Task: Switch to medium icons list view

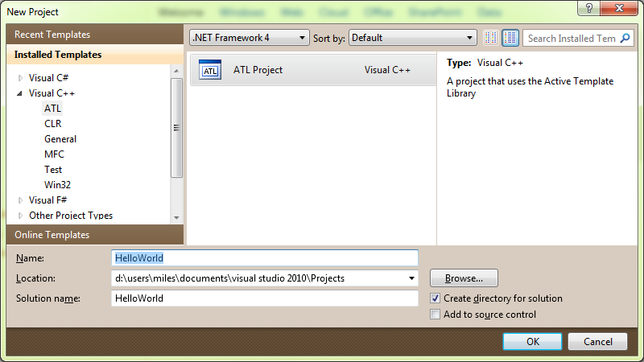Action: pyautogui.click(x=510, y=38)
